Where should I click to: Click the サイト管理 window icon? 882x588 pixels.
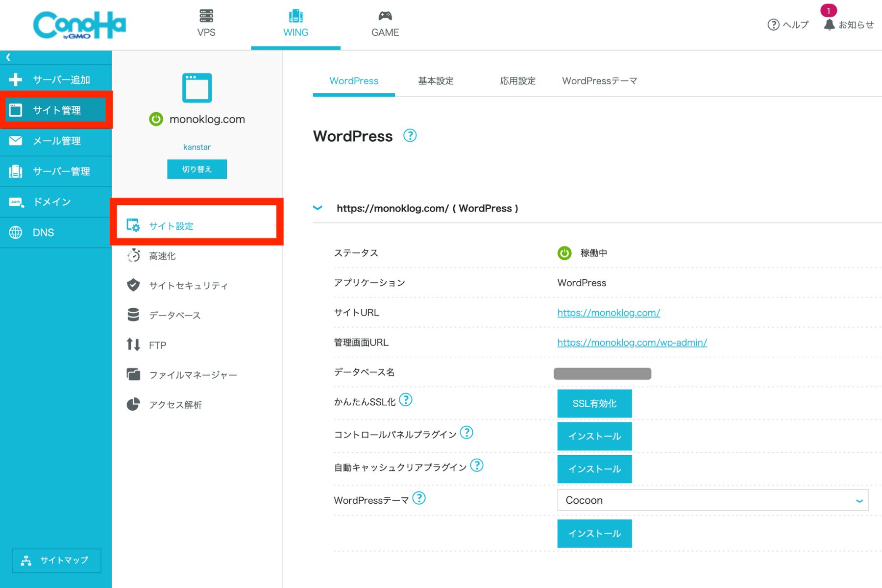pyautogui.click(x=16, y=110)
